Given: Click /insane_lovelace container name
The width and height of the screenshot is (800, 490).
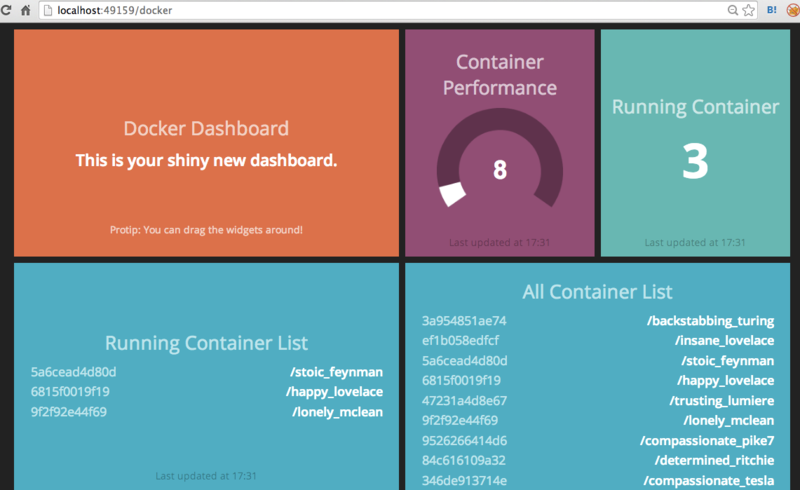Looking at the screenshot, I should tap(725, 341).
